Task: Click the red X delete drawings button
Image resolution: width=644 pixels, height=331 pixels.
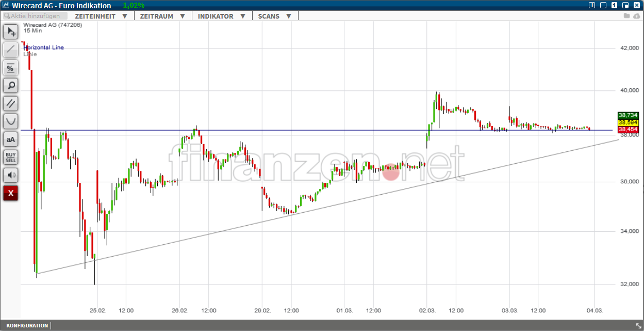Action: [x=10, y=193]
